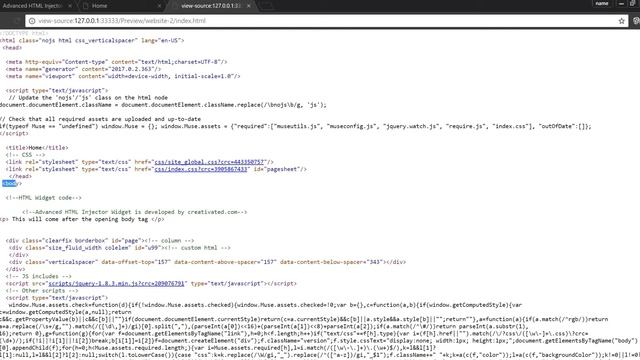Open the extension icon beside the bookmark star

[636, 21]
